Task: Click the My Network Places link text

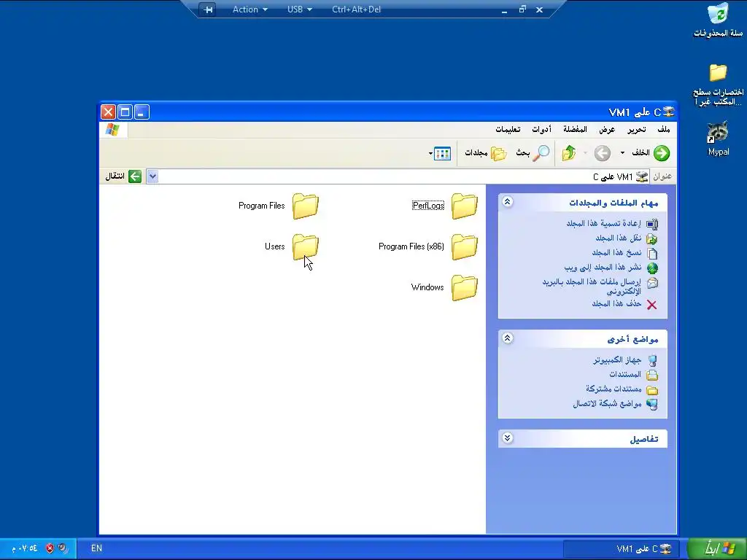Action: pyautogui.click(x=607, y=404)
